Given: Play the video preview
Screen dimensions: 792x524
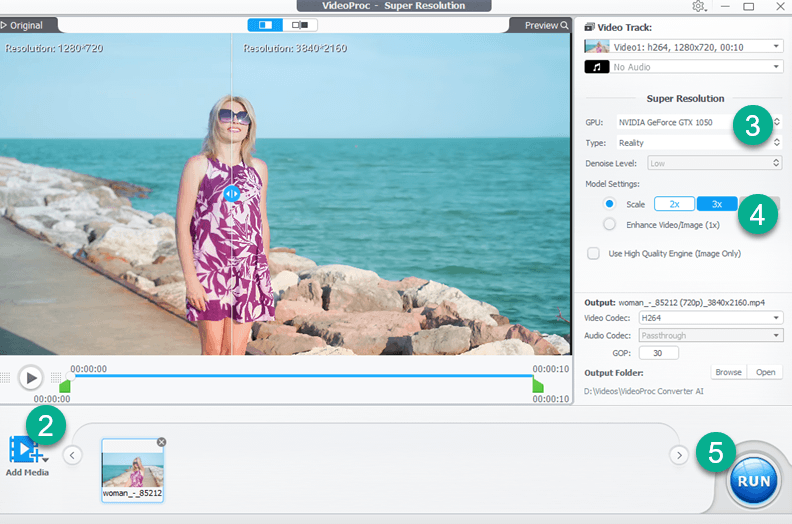Looking at the screenshot, I should pos(30,377).
